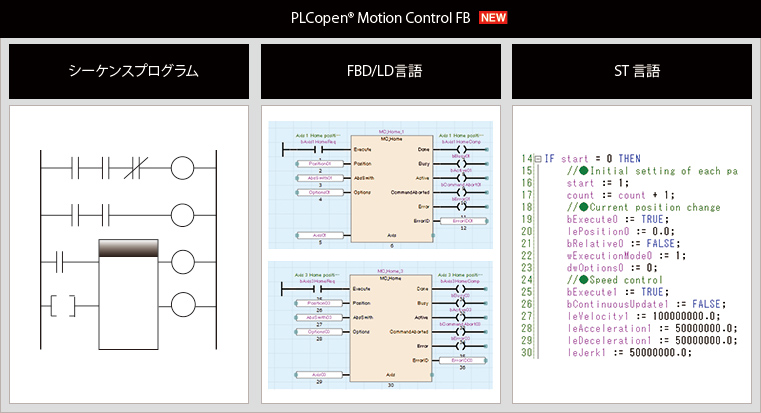The width and height of the screenshot is (761, 413).
Task: Collapse the IF block at line 14
Action: tap(538, 159)
